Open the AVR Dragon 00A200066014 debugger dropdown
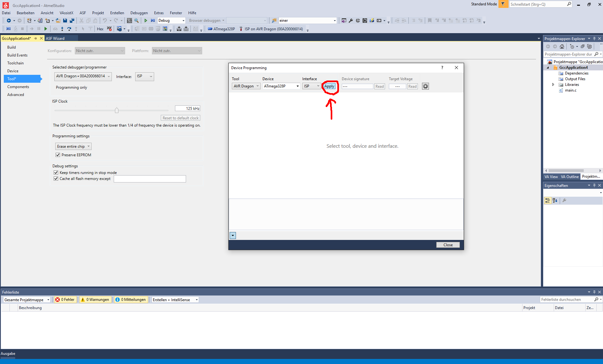This screenshot has height=364, width=603. [83, 76]
